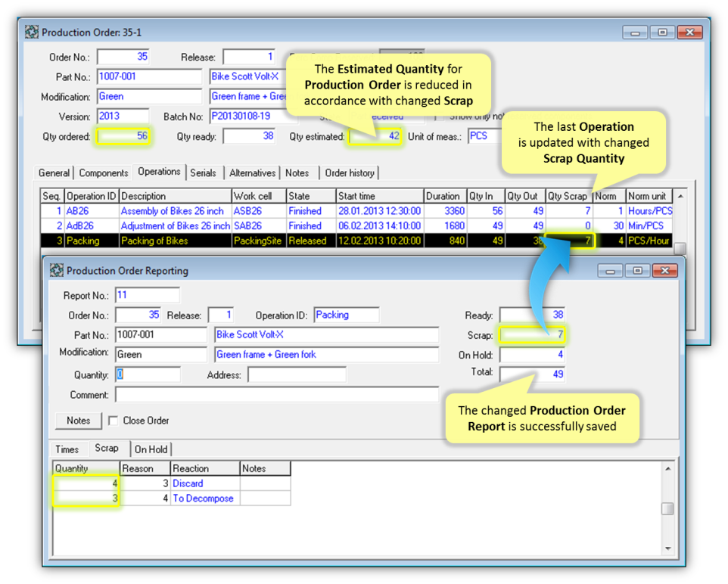
Task: Click PackingSite work cell in operations table
Action: [x=259, y=241]
